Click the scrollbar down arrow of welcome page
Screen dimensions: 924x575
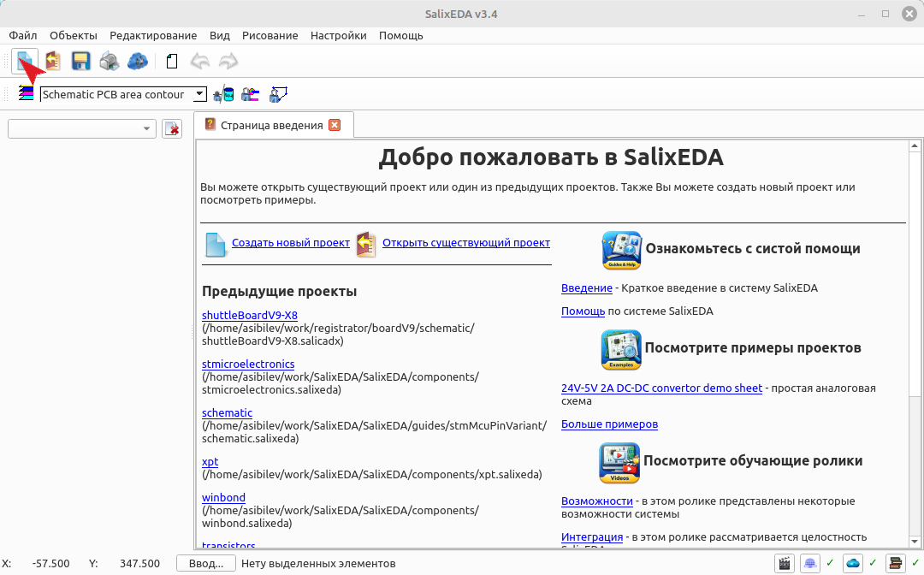(x=915, y=542)
